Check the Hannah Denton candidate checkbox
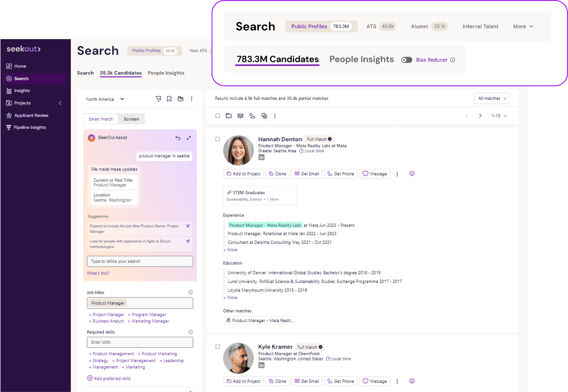Viewport: 568px width, 392px height. (218, 139)
